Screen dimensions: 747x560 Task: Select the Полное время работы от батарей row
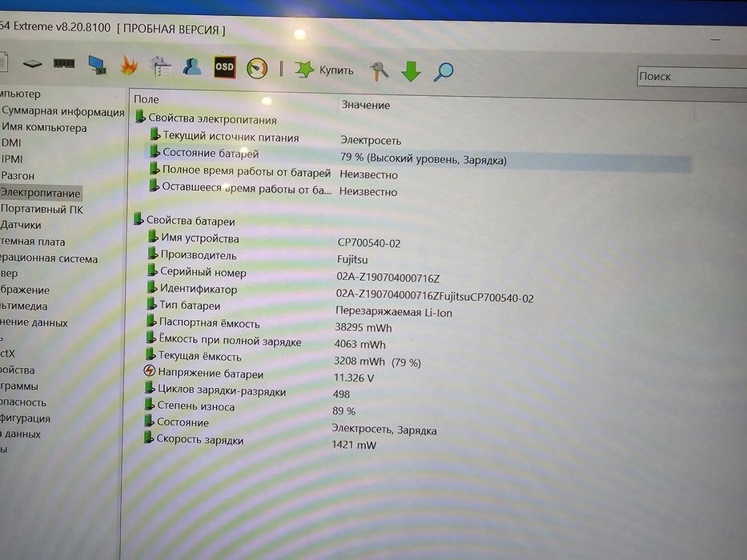click(247, 171)
